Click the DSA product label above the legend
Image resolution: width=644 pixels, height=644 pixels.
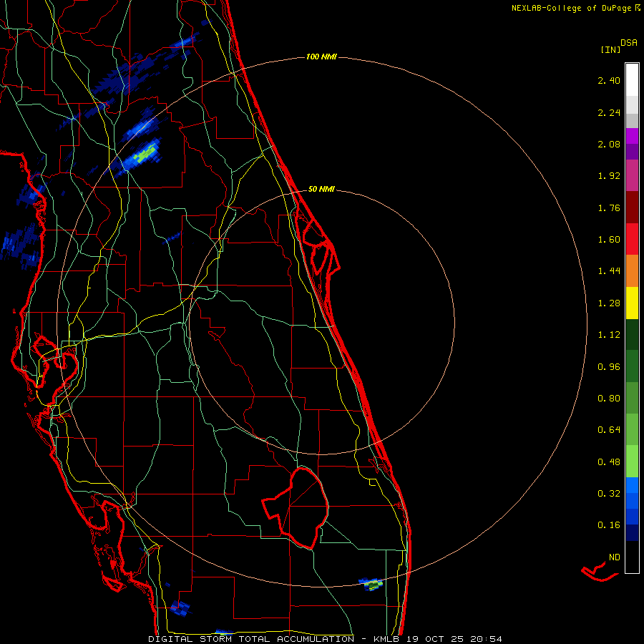(x=629, y=43)
